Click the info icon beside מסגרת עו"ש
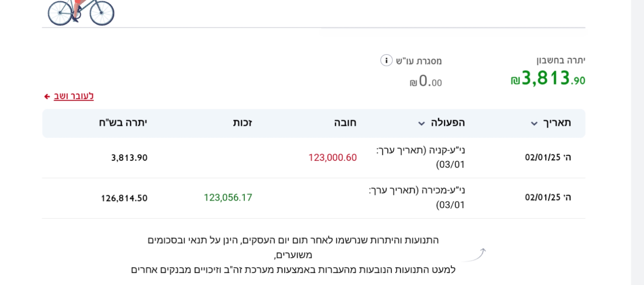Viewport: 644px width, 285px height. point(386,60)
